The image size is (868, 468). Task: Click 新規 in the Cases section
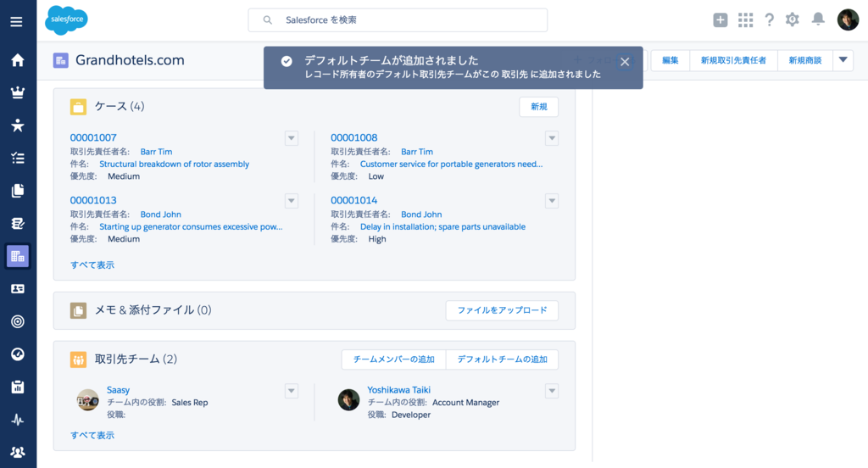click(x=538, y=107)
